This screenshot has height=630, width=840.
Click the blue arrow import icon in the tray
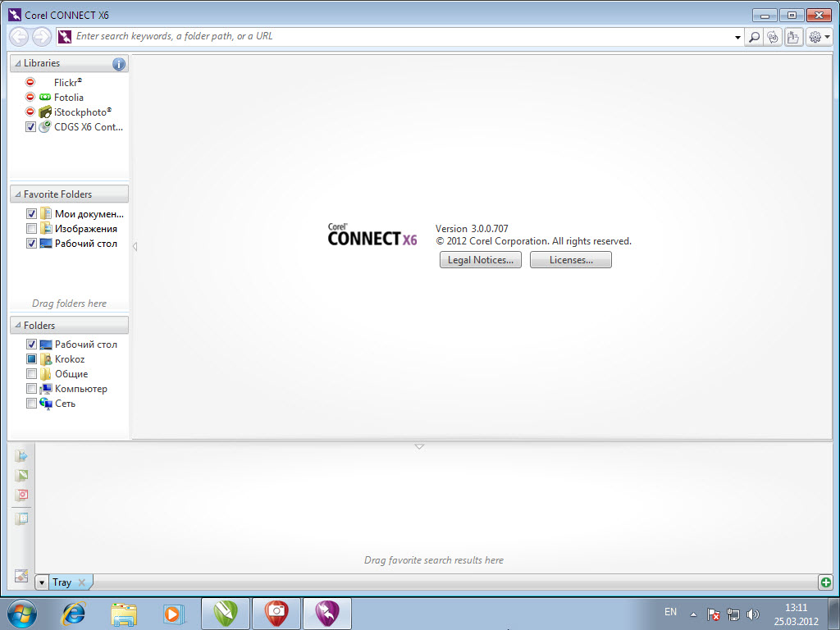[x=22, y=456]
